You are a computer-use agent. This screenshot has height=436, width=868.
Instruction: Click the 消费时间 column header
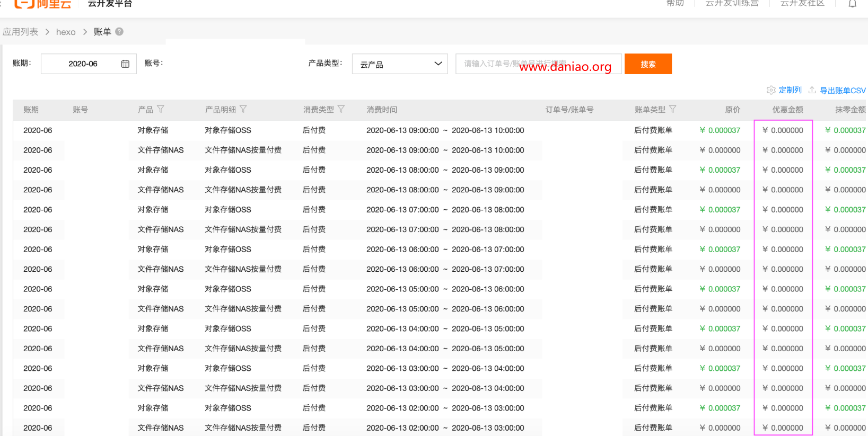(x=382, y=110)
